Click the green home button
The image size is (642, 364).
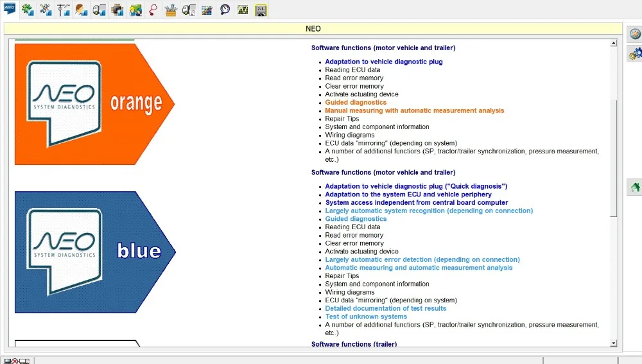pyautogui.click(x=635, y=187)
